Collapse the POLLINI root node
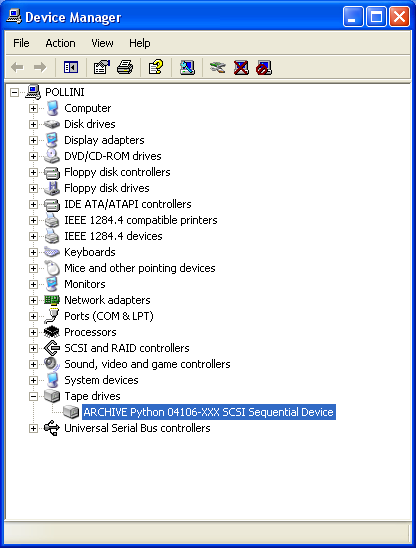This screenshot has width=416, height=548. pos(14,93)
